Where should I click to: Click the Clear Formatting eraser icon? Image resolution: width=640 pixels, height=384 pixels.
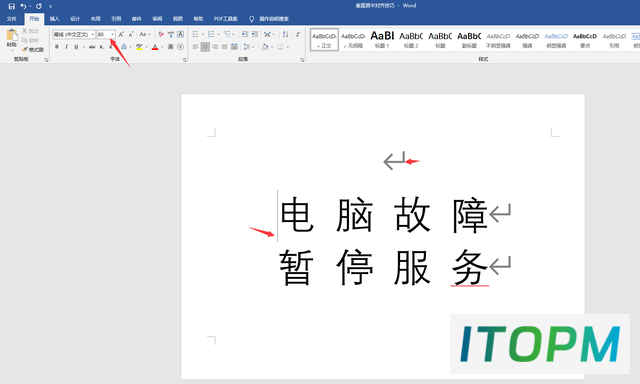coord(161,35)
